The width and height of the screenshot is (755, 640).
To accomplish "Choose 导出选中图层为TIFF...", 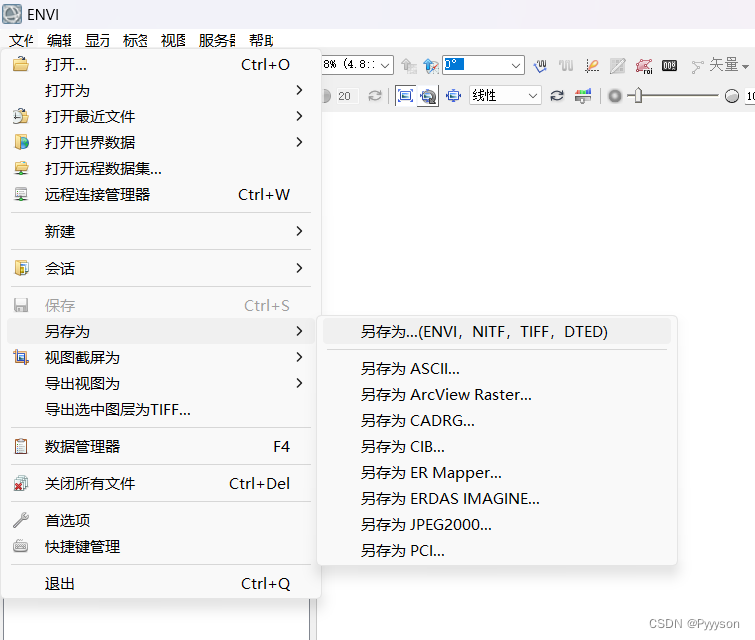I will [161, 409].
